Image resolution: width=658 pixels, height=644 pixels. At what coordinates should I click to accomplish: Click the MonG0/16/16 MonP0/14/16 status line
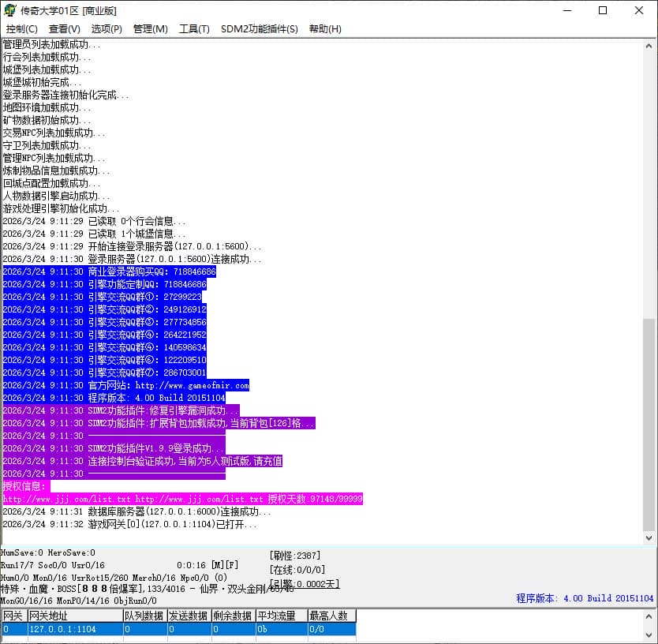[78, 601]
